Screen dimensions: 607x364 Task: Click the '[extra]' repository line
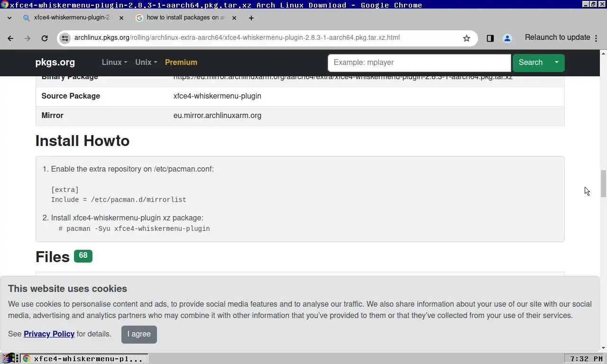pyautogui.click(x=65, y=190)
